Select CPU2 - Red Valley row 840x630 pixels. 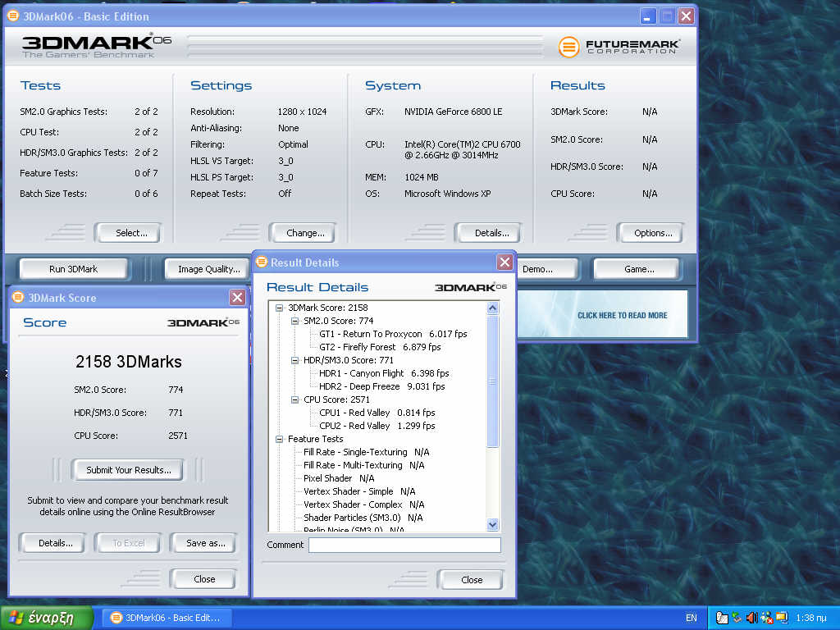(377, 426)
